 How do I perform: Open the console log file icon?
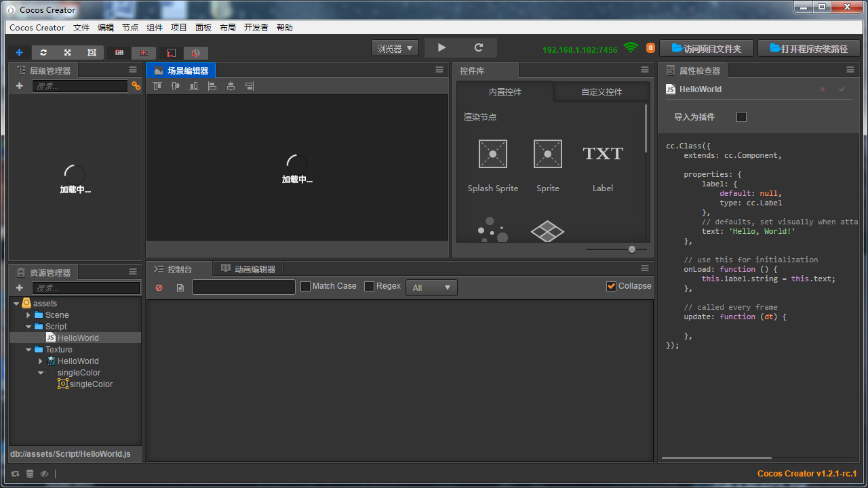point(180,287)
